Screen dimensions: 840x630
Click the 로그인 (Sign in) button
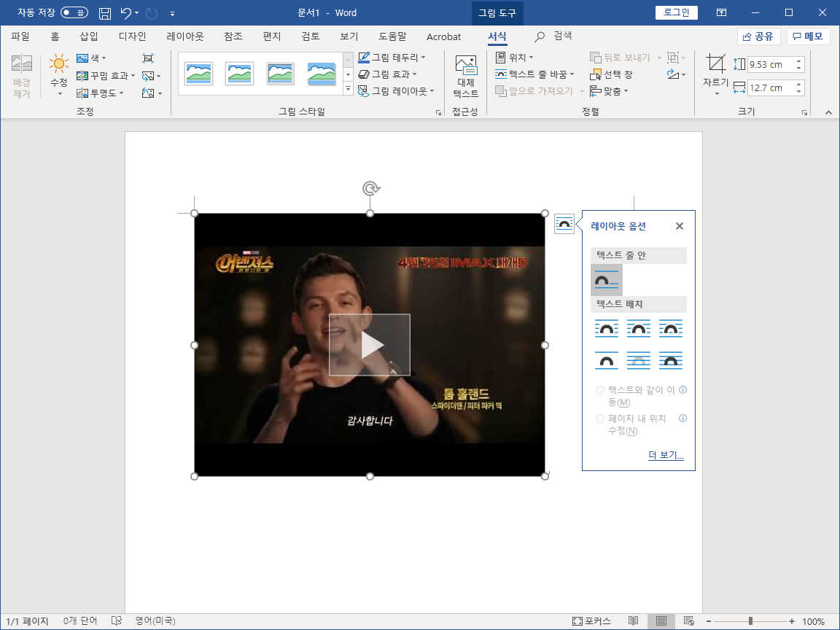[x=677, y=13]
